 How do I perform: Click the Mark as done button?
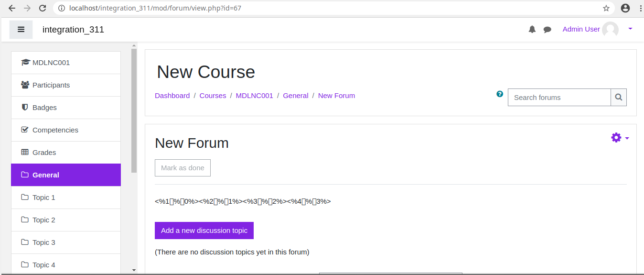[182, 168]
